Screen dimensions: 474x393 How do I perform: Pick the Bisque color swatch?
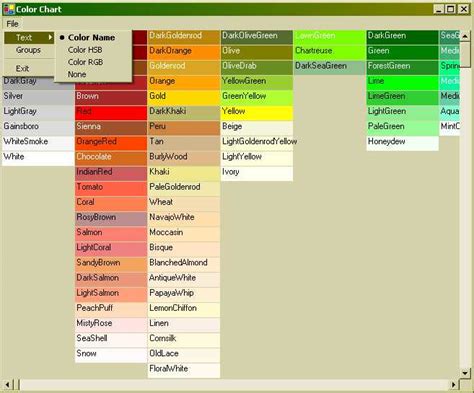click(x=184, y=248)
